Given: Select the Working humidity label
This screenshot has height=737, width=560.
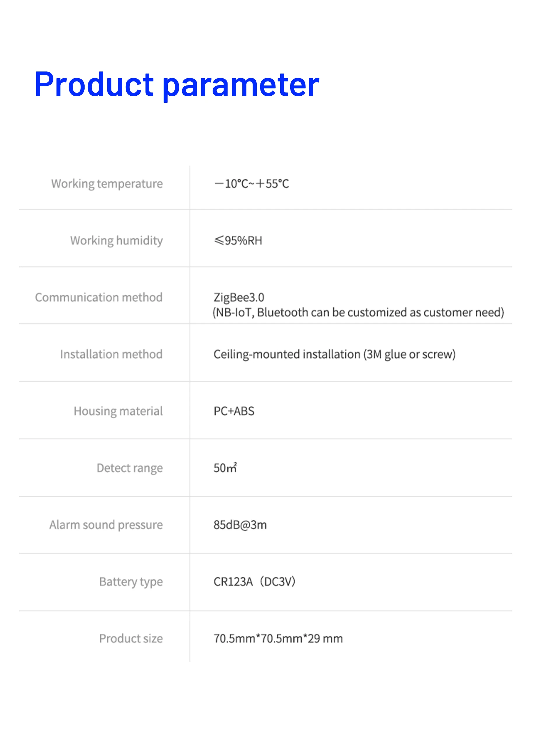Looking at the screenshot, I should [116, 240].
